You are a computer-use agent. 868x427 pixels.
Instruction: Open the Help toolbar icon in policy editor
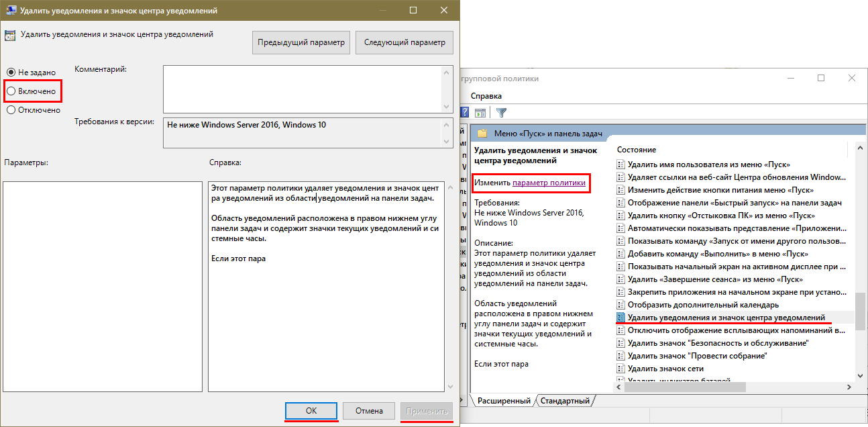coord(464,112)
